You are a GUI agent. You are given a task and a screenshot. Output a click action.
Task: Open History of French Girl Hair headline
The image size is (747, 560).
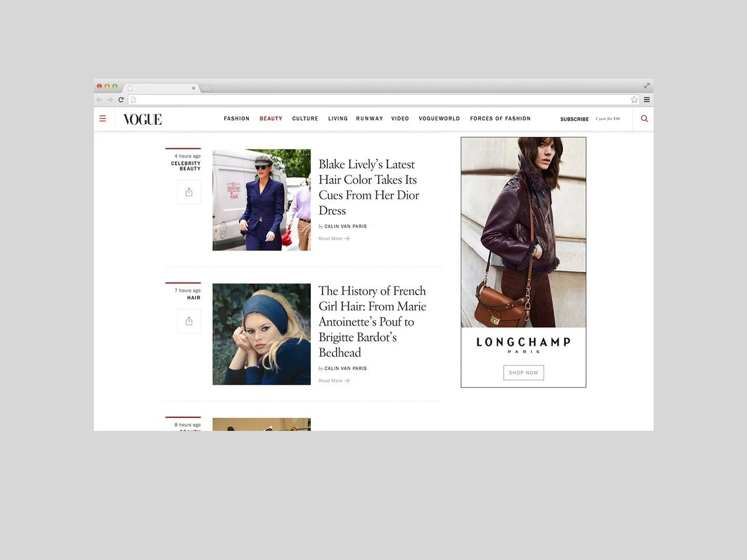372,321
